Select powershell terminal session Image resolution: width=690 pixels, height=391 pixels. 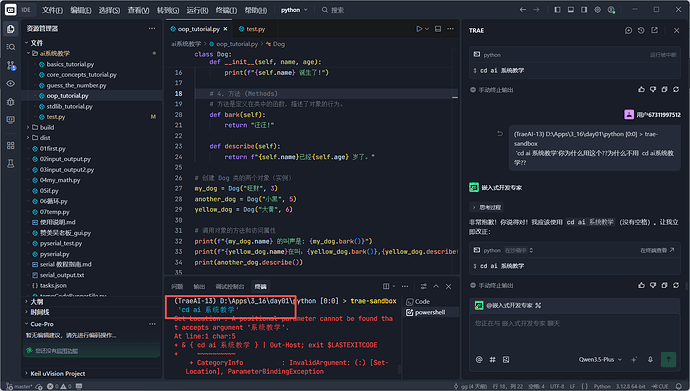(x=430, y=312)
